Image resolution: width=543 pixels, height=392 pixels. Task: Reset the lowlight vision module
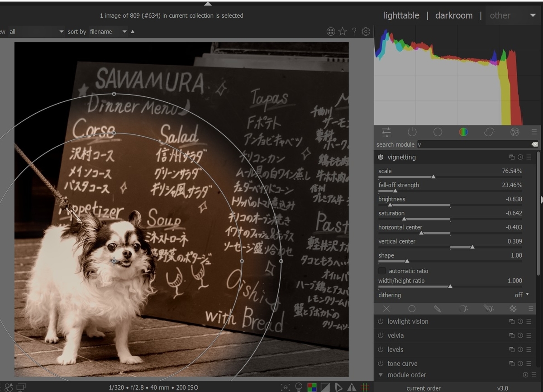(520, 321)
